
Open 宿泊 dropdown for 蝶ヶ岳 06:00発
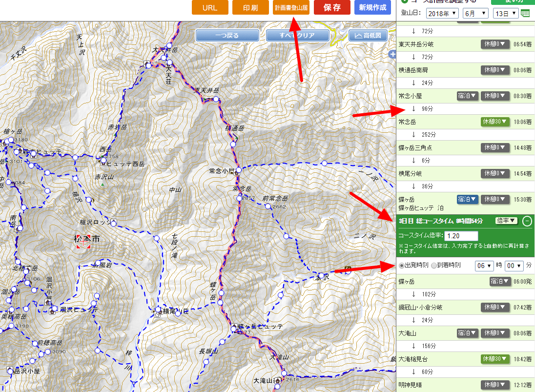click(500, 282)
